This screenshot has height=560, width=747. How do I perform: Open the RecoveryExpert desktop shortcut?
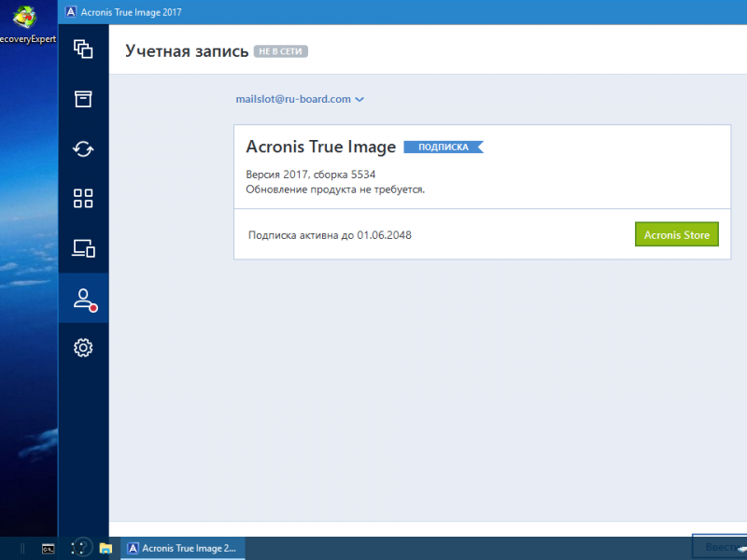point(27,24)
